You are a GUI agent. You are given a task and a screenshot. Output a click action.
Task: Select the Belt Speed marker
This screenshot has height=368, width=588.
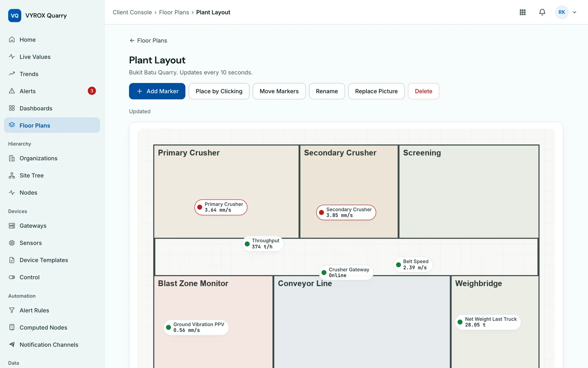click(413, 265)
